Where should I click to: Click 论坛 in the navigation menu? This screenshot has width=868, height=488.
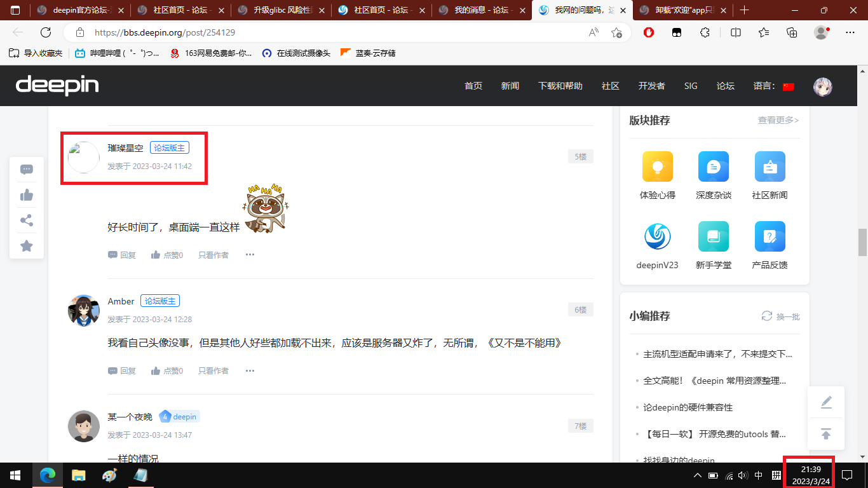coord(725,86)
